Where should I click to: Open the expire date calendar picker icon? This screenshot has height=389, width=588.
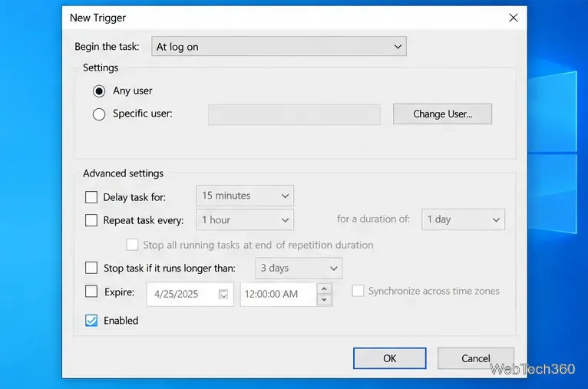point(223,294)
